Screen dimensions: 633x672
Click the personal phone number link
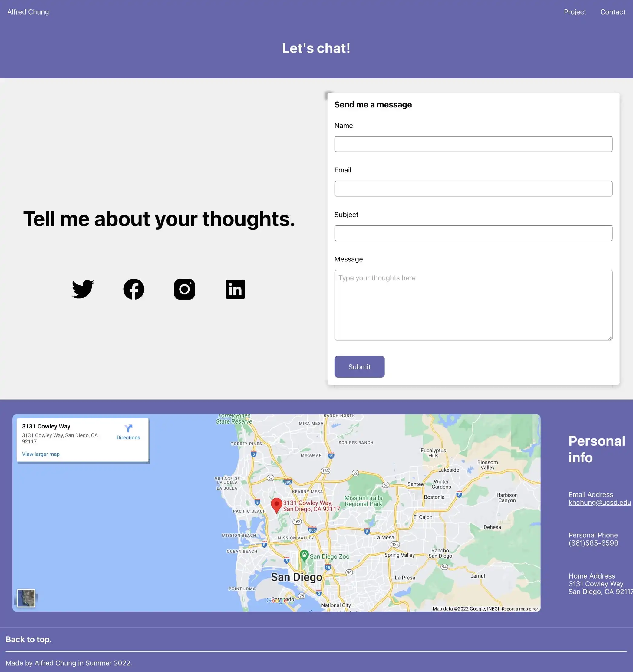(593, 543)
